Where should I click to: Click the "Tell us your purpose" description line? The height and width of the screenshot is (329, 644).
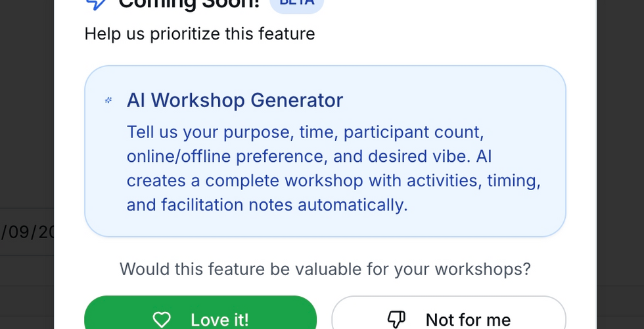coord(305,132)
